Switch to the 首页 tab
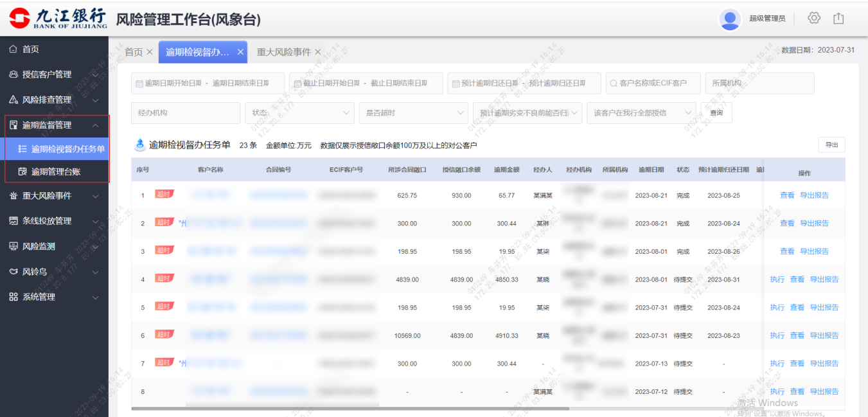 pyautogui.click(x=134, y=52)
